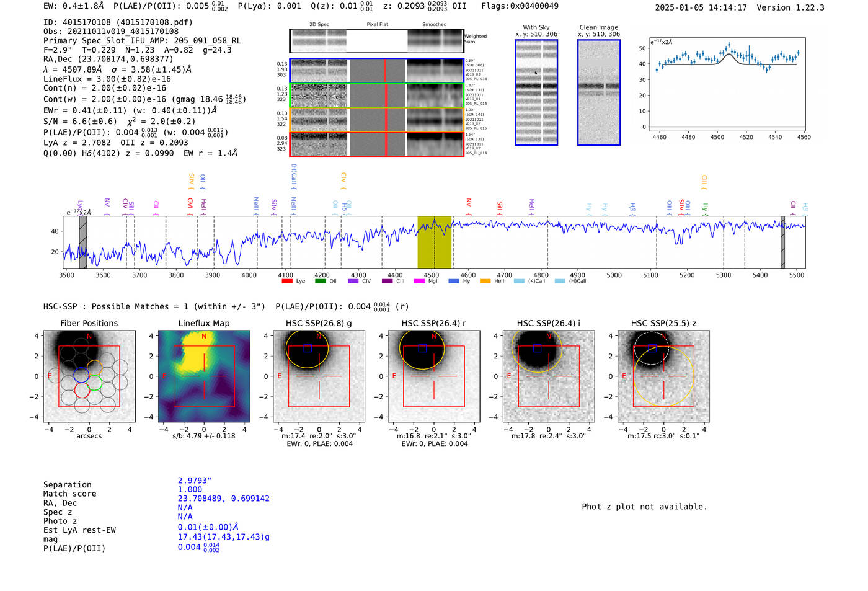The width and height of the screenshot is (868, 591).
Task: Click the Est LyA rest-EW value 0.01(±0.00)Å
Action: [x=208, y=527]
